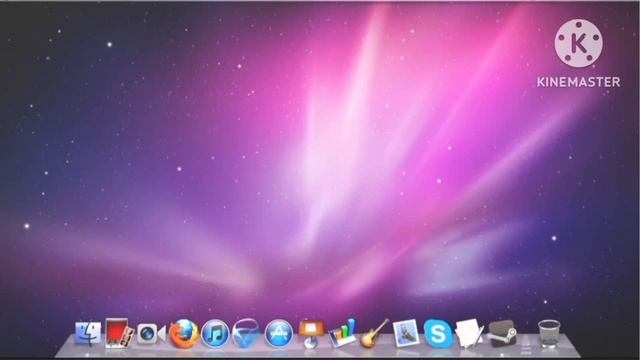Open the FaceTime camera icon
The image size is (640, 360).
pyautogui.click(x=151, y=334)
